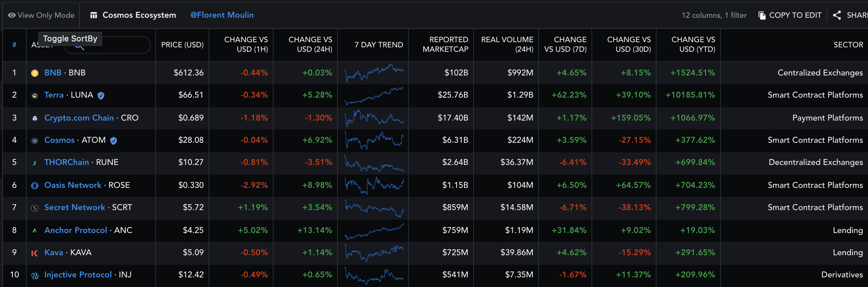Screen dimensions: 868x287
Task: Click BNB's price $612.36
Action: pyautogui.click(x=189, y=72)
